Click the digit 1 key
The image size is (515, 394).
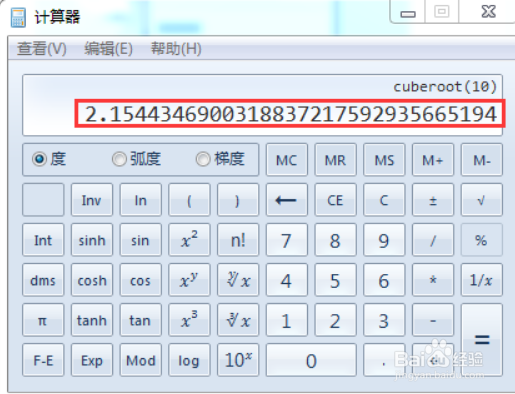(287, 320)
